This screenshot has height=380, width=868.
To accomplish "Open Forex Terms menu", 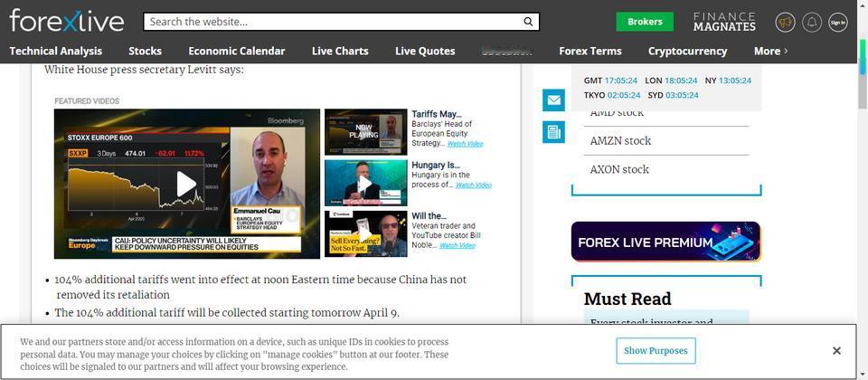I will click(590, 51).
